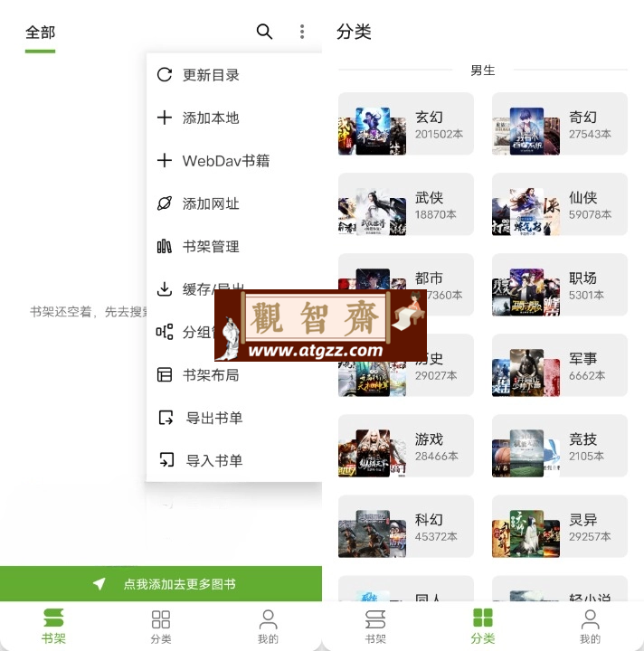This screenshot has width=644, height=651.
Task: Click the 奇幻 book cover thumbnails
Action: (x=526, y=131)
